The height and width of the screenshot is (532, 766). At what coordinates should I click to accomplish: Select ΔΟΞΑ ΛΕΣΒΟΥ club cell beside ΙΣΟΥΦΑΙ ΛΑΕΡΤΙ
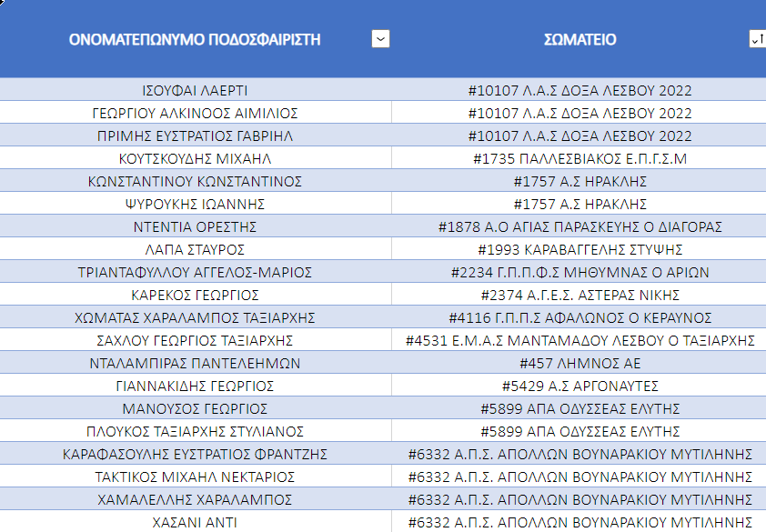[x=579, y=89]
